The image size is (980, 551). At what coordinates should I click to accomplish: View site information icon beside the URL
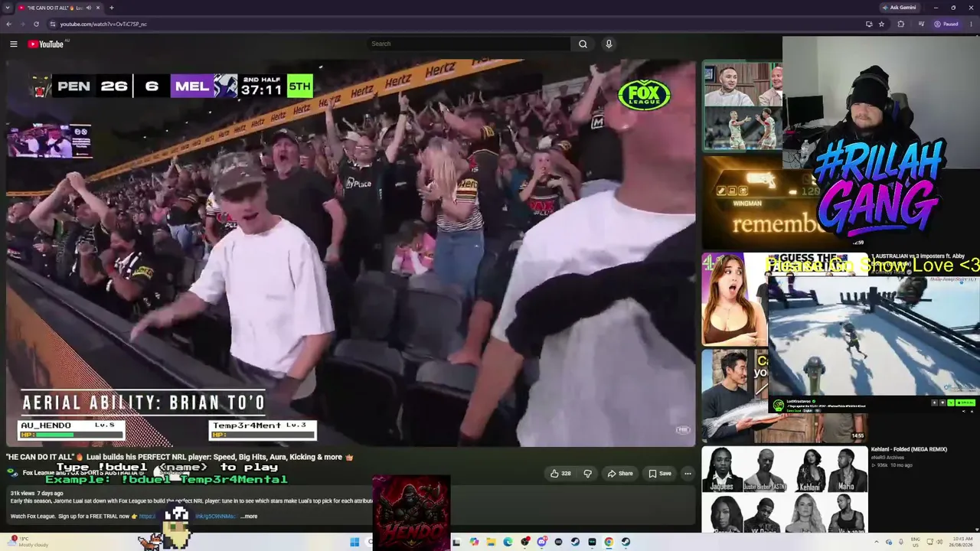pos(52,24)
